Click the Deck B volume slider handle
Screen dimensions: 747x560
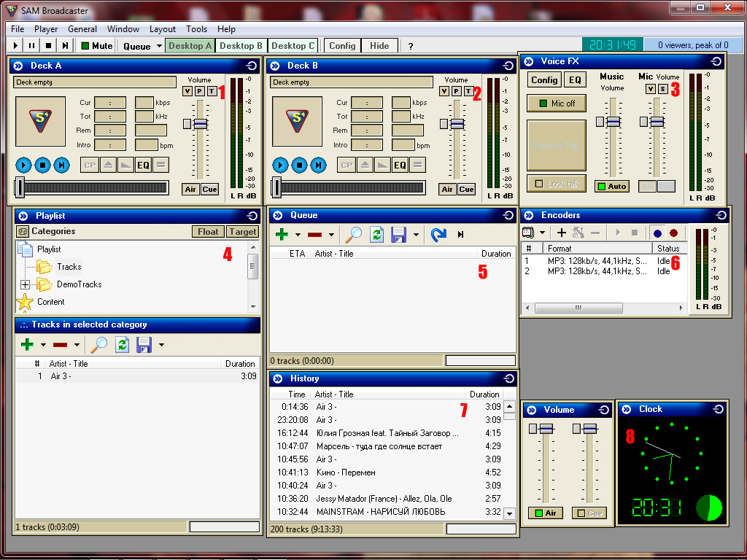[457, 124]
